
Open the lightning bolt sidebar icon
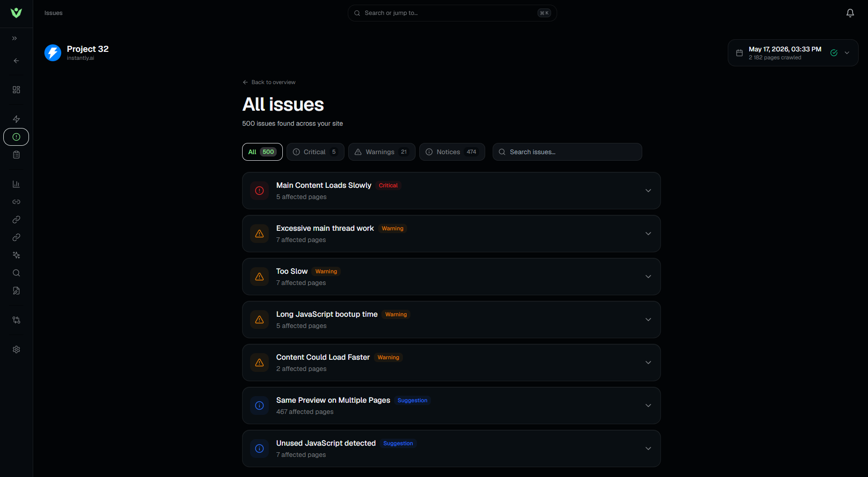[x=16, y=119]
